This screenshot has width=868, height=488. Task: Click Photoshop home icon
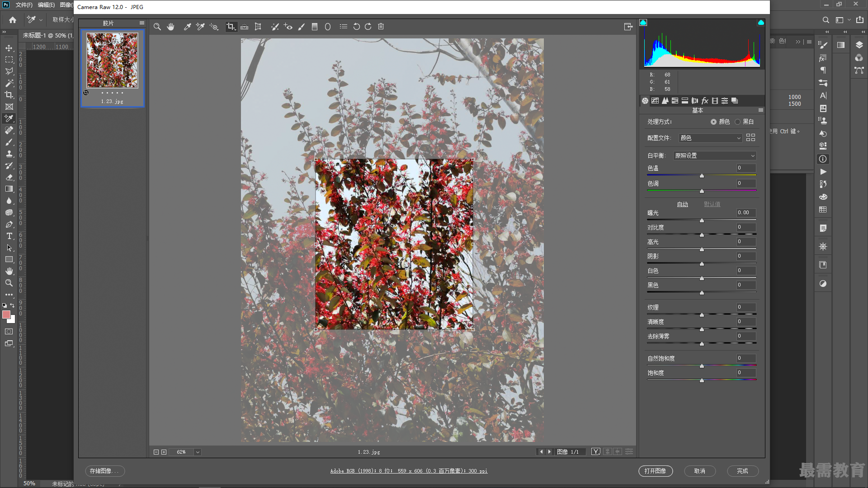click(13, 20)
